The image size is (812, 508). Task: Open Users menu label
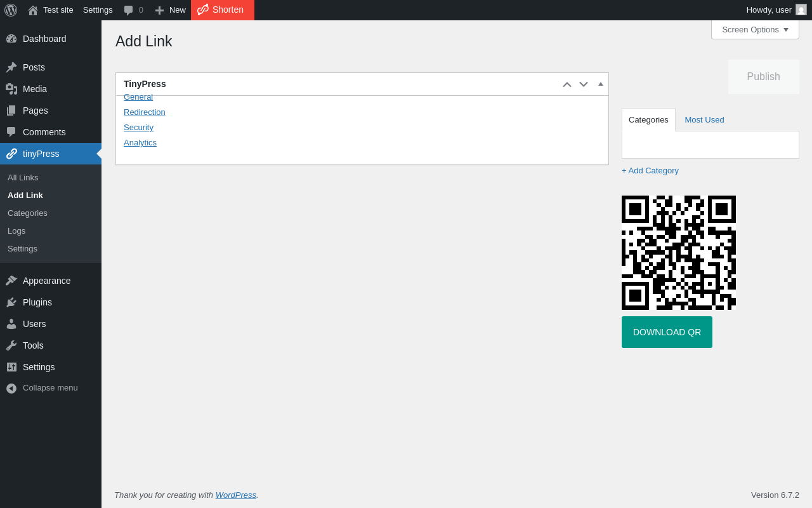(x=34, y=324)
